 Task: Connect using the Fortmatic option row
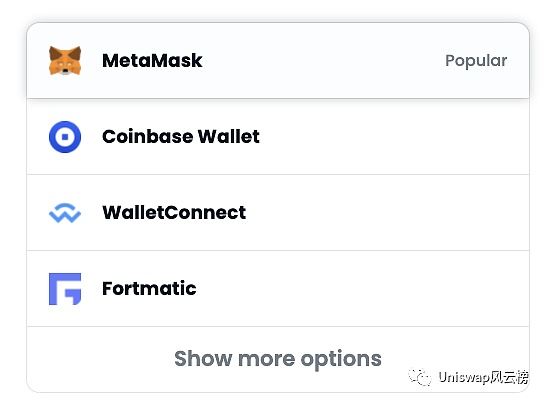278,288
